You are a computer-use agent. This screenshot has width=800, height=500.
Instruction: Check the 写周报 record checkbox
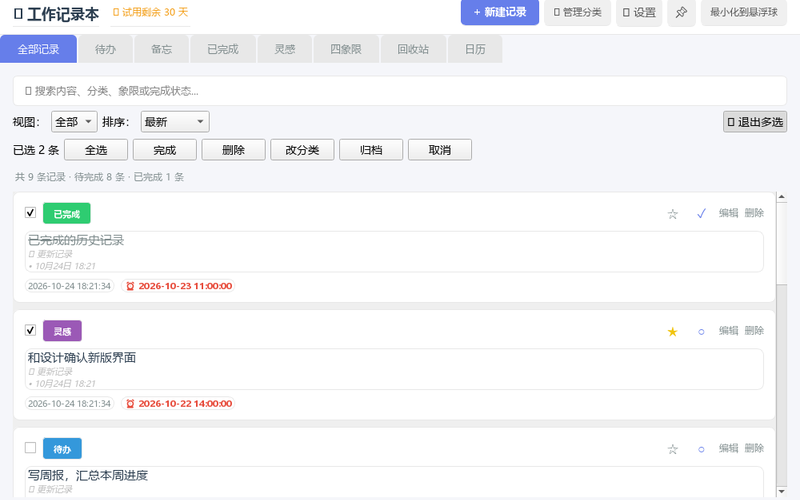(x=31, y=447)
